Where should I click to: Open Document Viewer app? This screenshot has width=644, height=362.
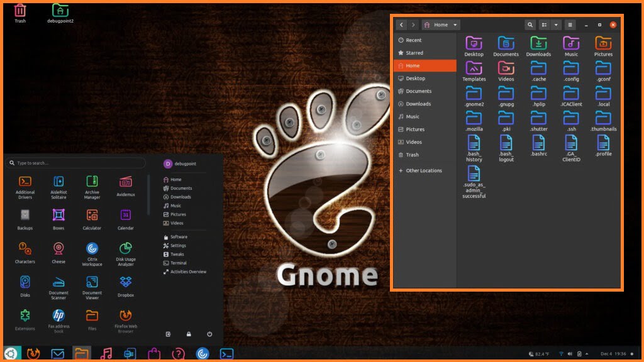click(x=92, y=288)
